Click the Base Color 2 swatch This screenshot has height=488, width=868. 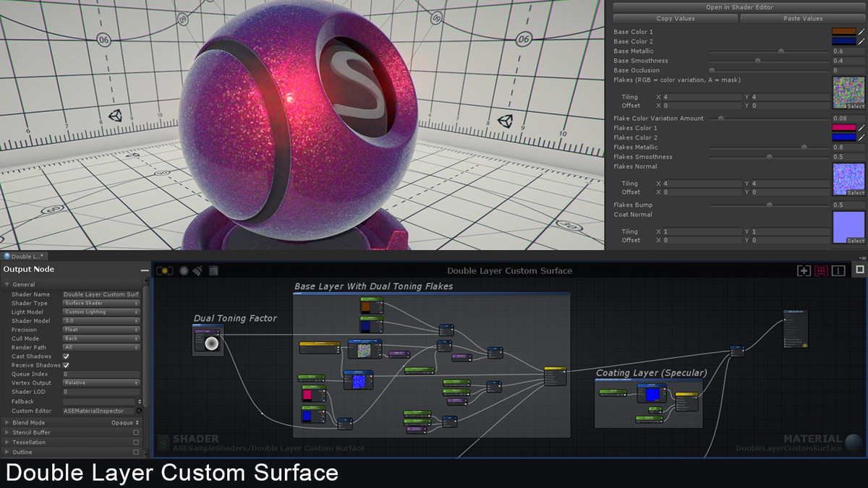click(844, 41)
